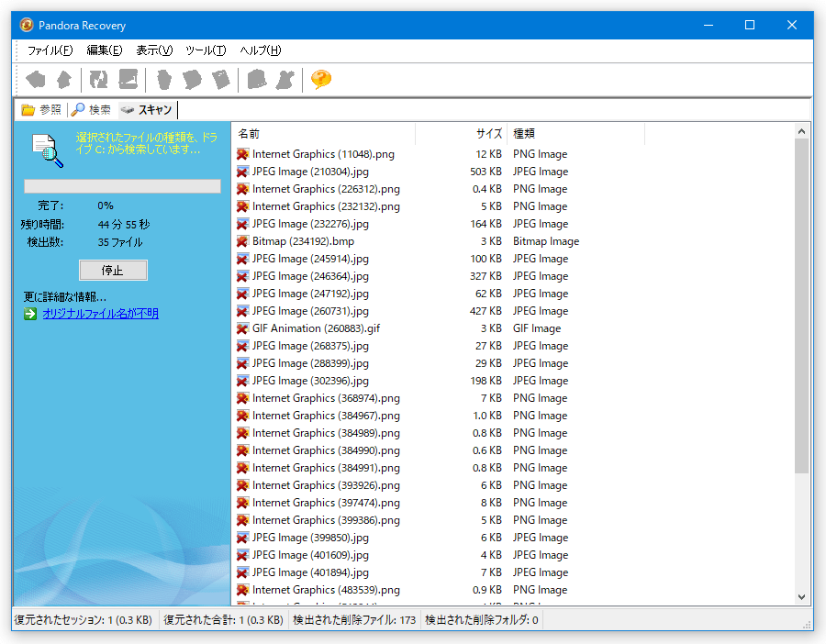
Task: Click the document with magnifier scan icon
Action: coord(48,150)
